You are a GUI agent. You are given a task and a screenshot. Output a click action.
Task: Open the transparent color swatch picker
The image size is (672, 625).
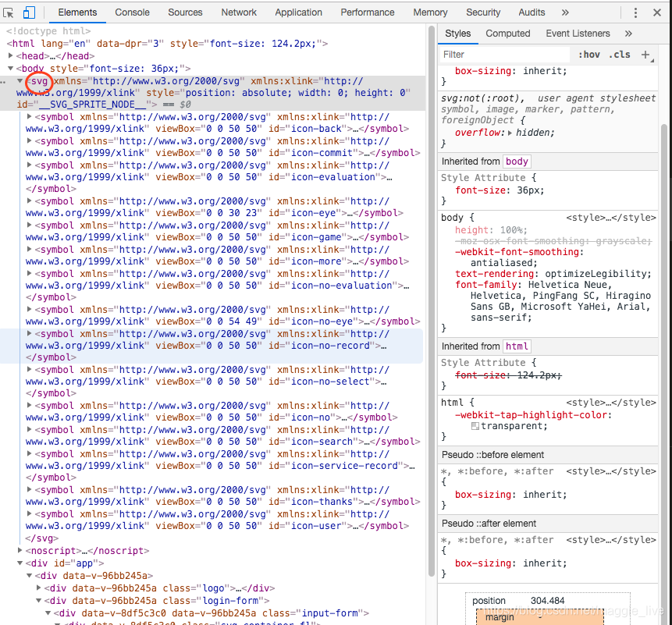coord(475,426)
